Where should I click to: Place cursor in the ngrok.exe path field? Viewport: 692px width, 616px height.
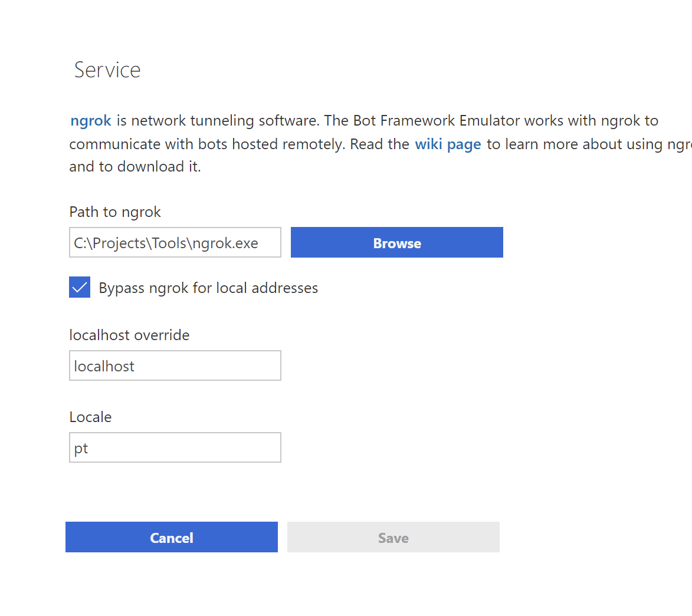coord(175,242)
